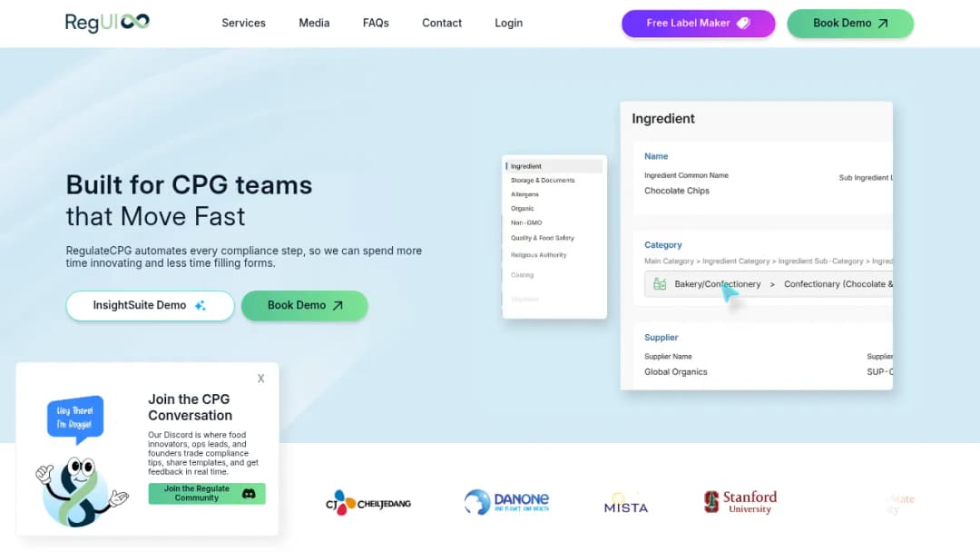Click Confectionary (Chocolate & subcategory
This screenshot has width=980, height=552.
click(838, 284)
